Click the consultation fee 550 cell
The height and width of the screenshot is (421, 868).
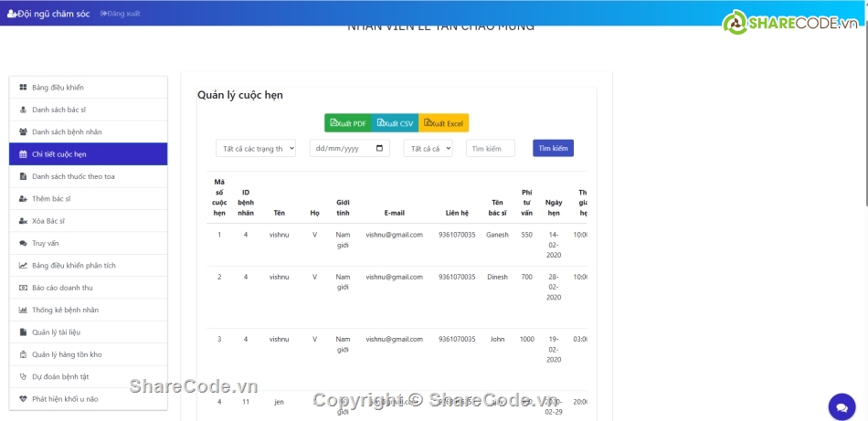(526, 235)
